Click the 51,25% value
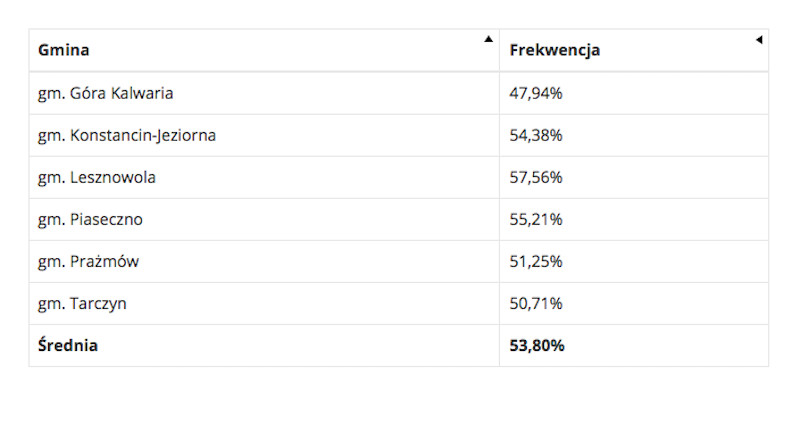The image size is (800, 433). (x=536, y=262)
